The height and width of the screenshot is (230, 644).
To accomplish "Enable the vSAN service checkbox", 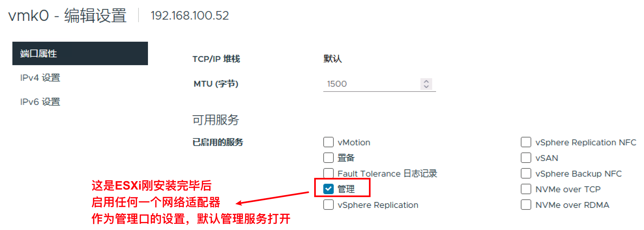I will click(x=526, y=158).
